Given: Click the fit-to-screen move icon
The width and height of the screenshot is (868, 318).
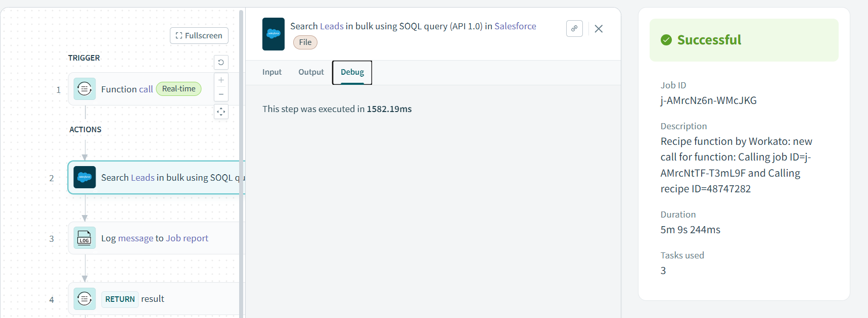Looking at the screenshot, I should [221, 112].
